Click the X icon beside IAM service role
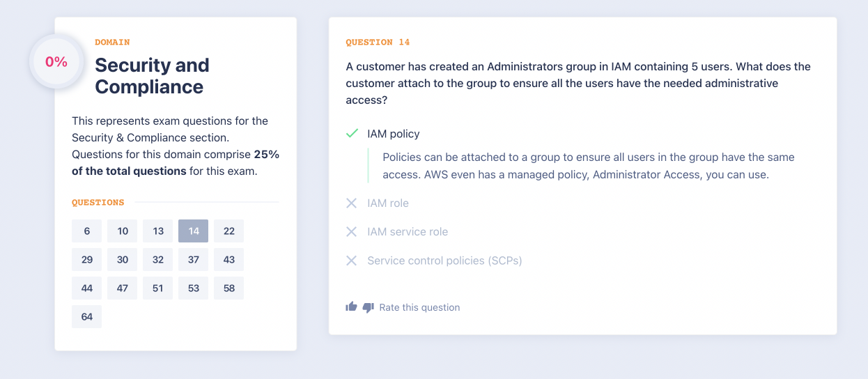 pyautogui.click(x=352, y=231)
